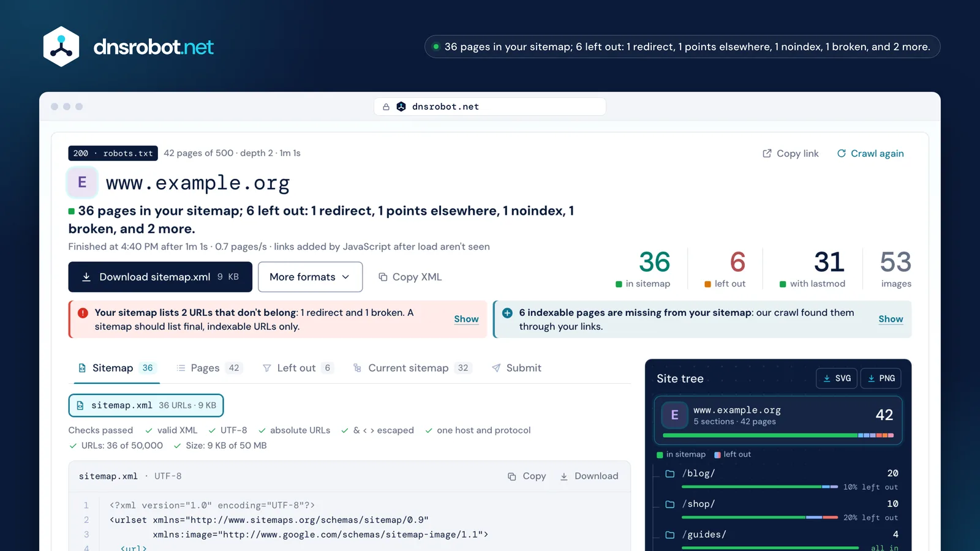
Task: Click the red alert icon in sitemap warning
Action: [x=83, y=313]
